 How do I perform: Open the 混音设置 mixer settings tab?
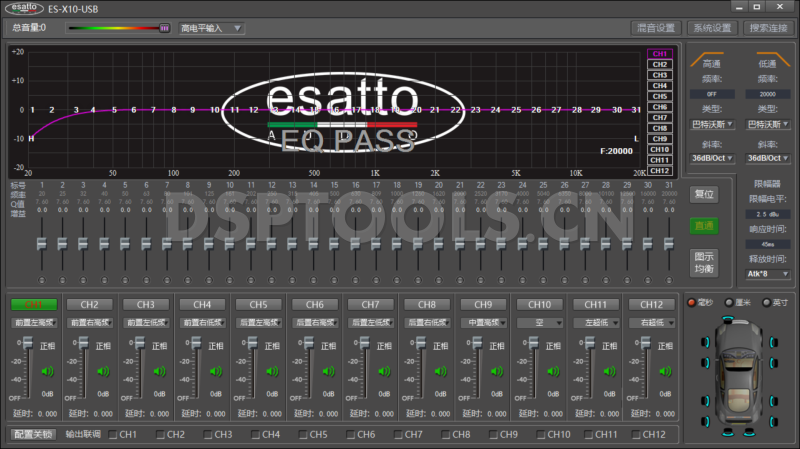[656, 28]
